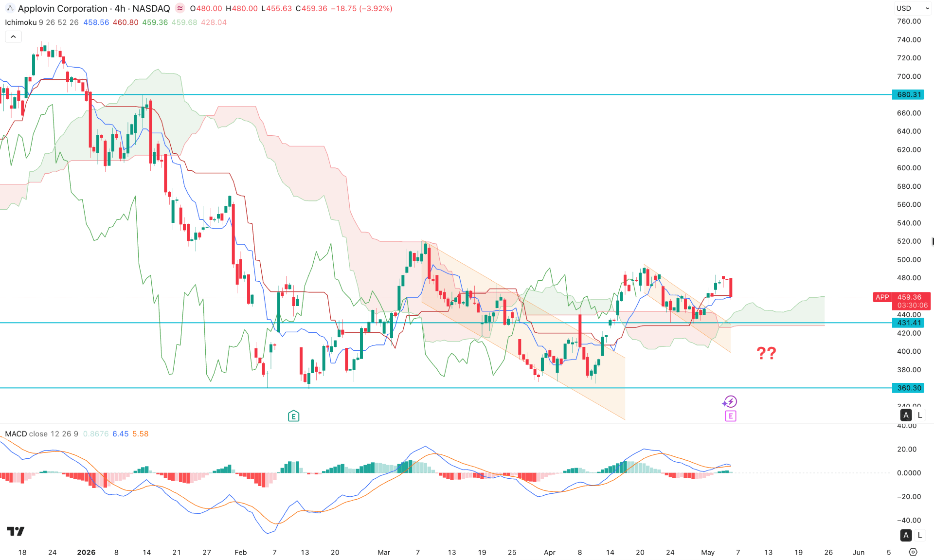Select the 360.30 horizontal line price label
The width and height of the screenshot is (934, 560).
pos(909,388)
